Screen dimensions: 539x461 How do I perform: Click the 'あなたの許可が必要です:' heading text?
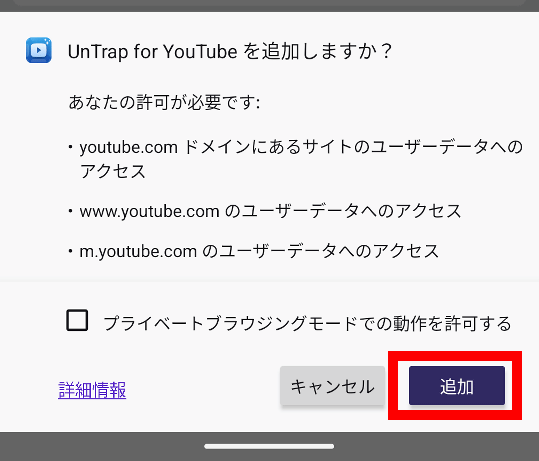tap(164, 102)
